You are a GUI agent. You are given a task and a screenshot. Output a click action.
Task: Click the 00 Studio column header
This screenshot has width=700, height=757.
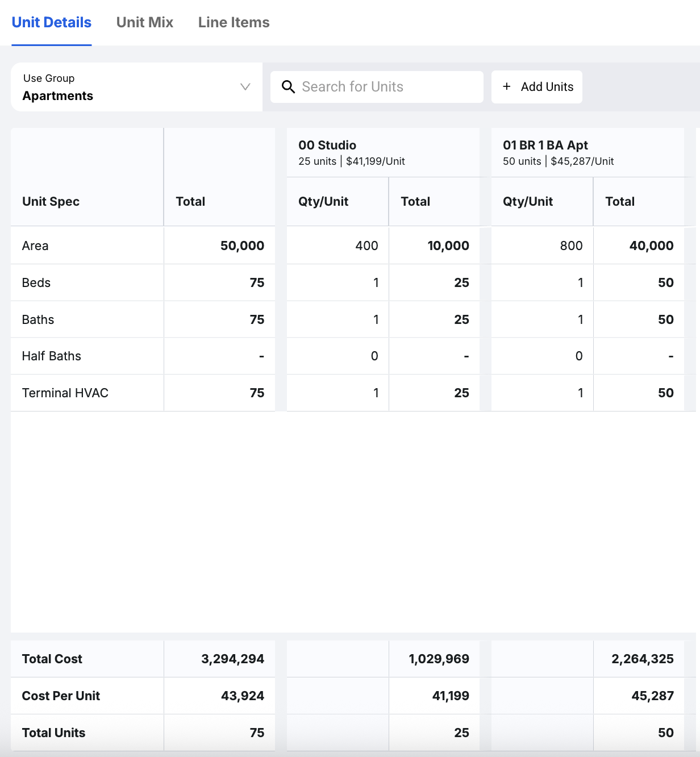click(327, 145)
